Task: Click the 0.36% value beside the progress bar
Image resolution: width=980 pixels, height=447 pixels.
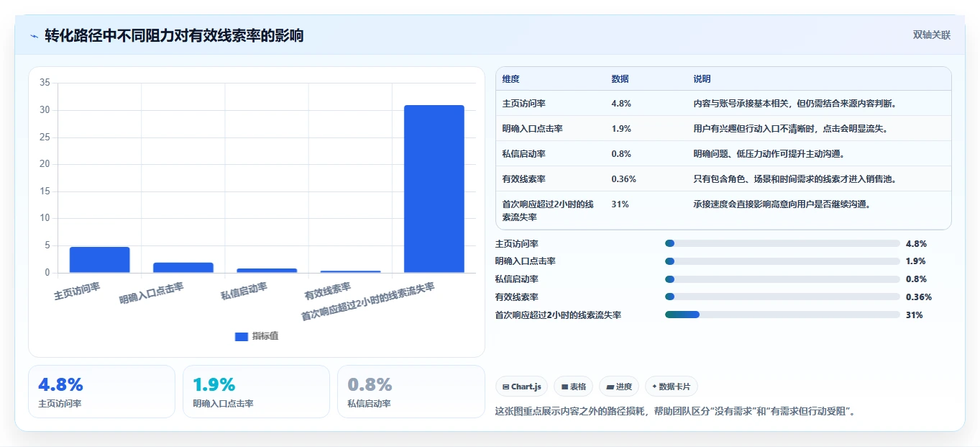Action: 919,297
